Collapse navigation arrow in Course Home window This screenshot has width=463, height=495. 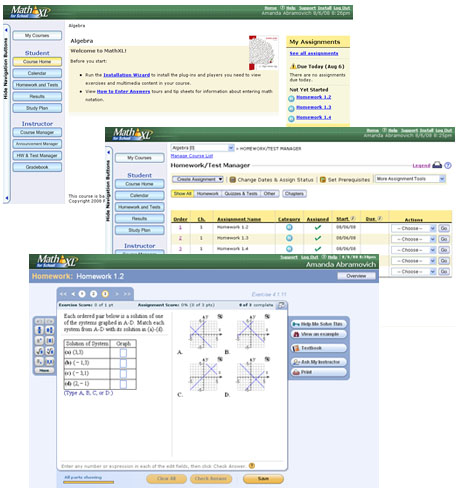pos(6,30)
